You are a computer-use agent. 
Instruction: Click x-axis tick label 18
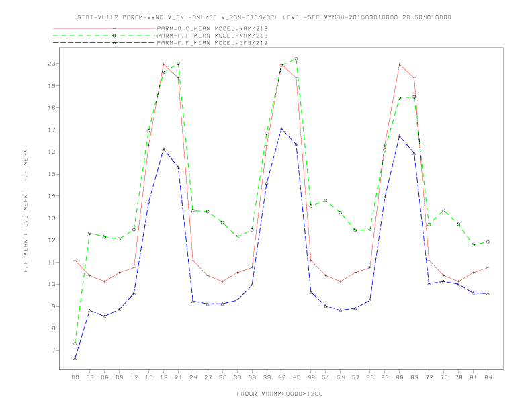(x=163, y=377)
